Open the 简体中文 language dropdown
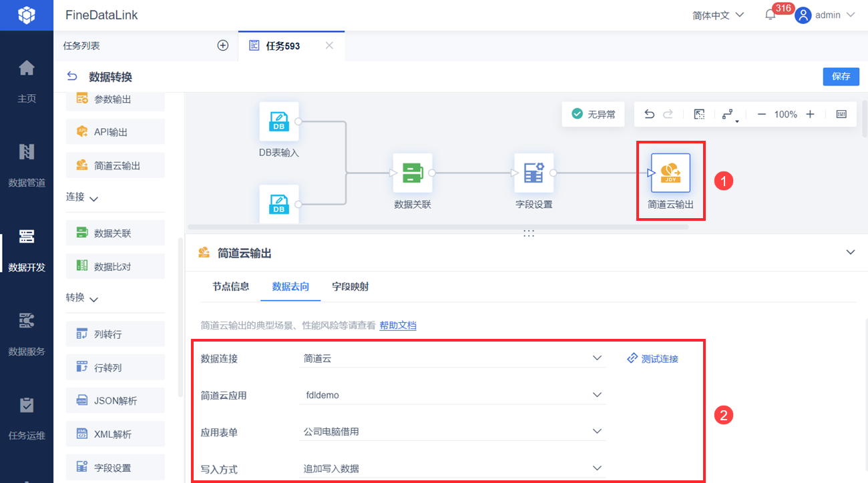868x483 pixels. click(718, 15)
